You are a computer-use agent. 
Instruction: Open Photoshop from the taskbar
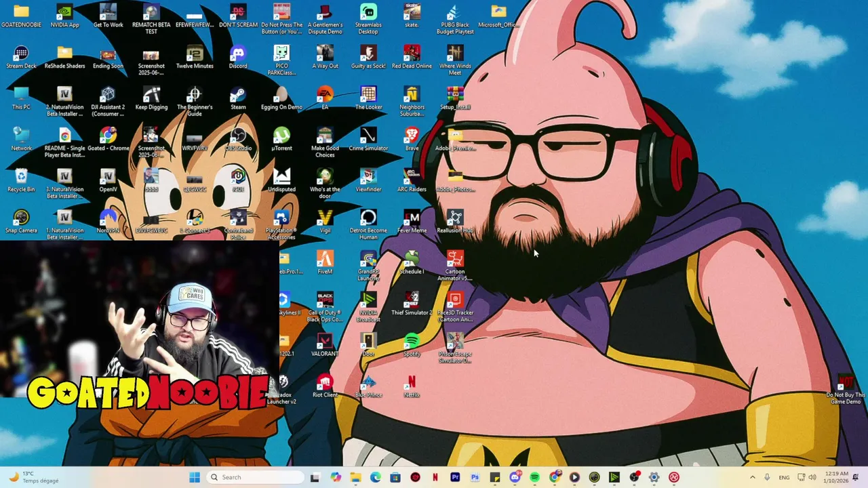pyautogui.click(x=475, y=477)
